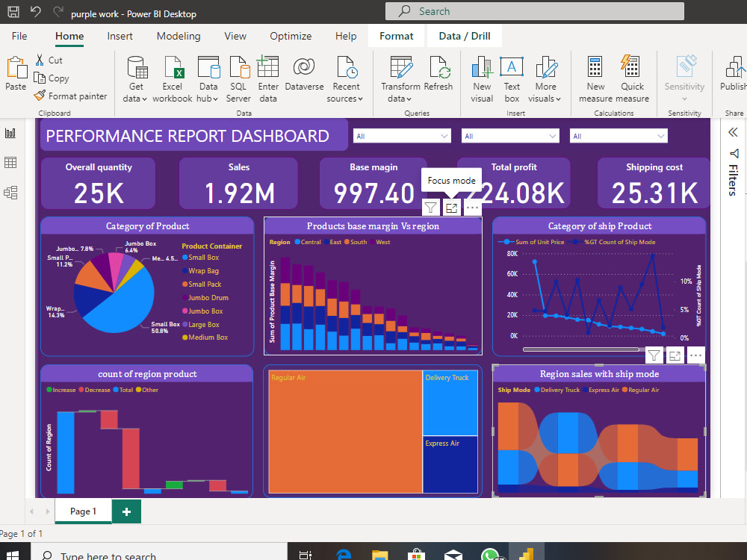This screenshot has width=747, height=560.
Task: Collapse the Filters pane with its chevron
Action: (x=733, y=131)
